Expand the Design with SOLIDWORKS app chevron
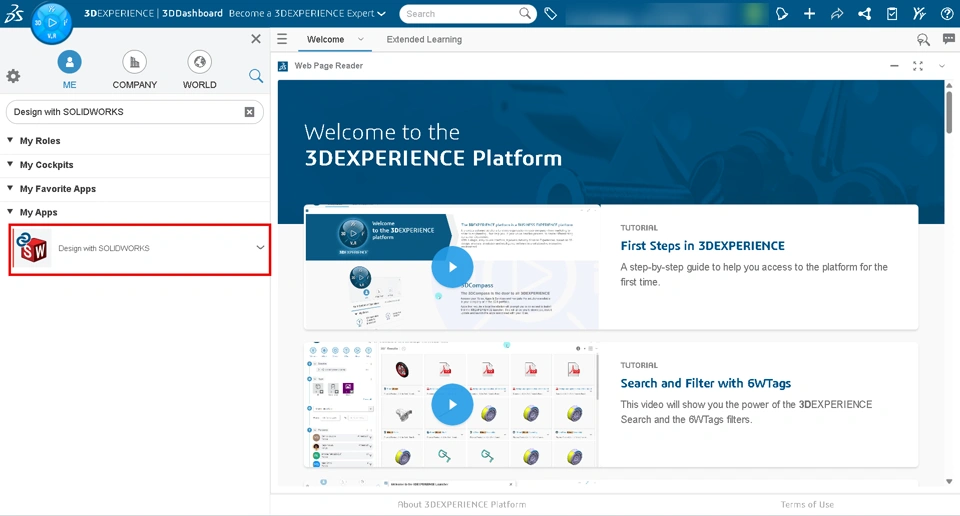Viewport: 960px width, 516px height. [x=260, y=248]
